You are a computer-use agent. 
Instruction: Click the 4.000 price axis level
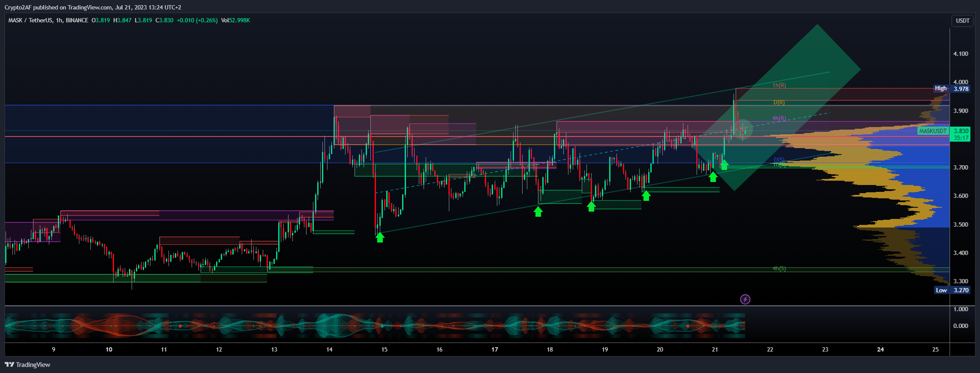(x=961, y=82)
